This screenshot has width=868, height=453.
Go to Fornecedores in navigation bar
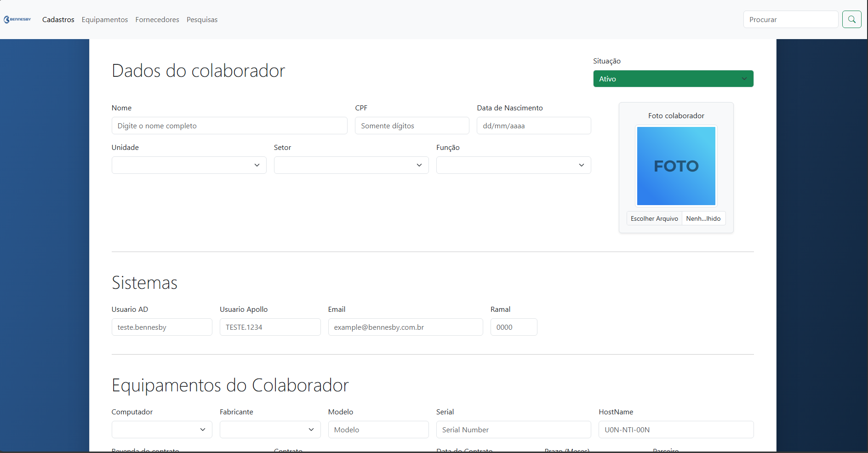pyautogui.click(x=157, y=19)
